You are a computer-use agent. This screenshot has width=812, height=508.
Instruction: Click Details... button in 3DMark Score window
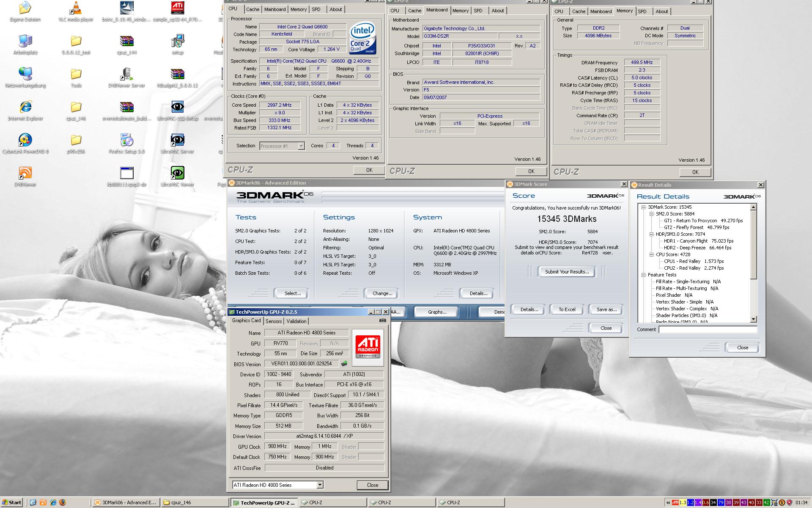529,309
